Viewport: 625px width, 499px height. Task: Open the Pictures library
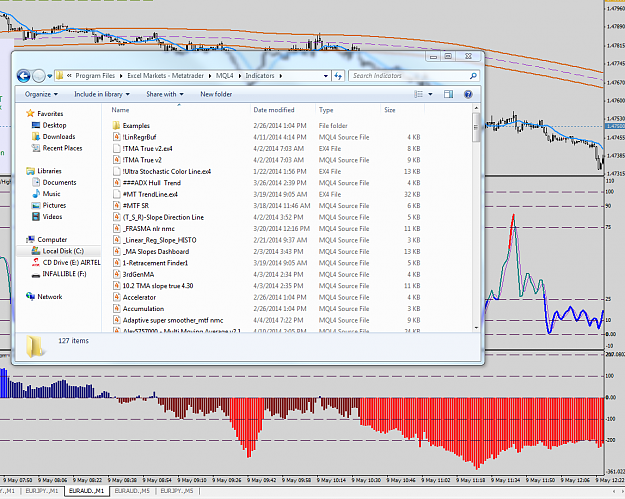tap(54, 205)
